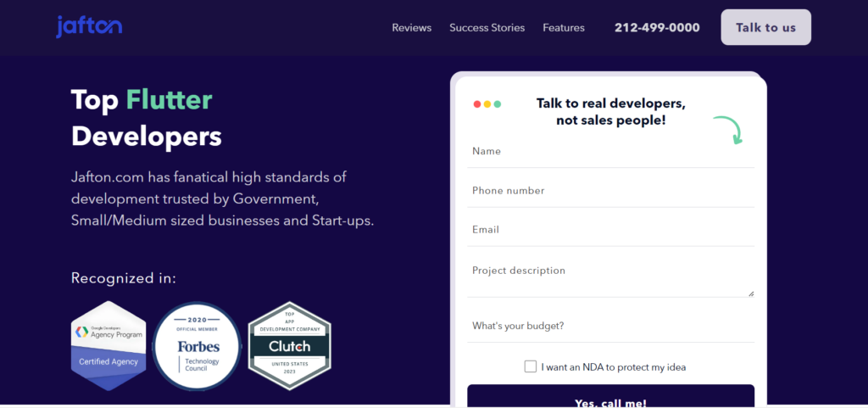Click the Google Developers Certified Agency badge
This screenshot has height=408, width=868.
tap(108, 346)
